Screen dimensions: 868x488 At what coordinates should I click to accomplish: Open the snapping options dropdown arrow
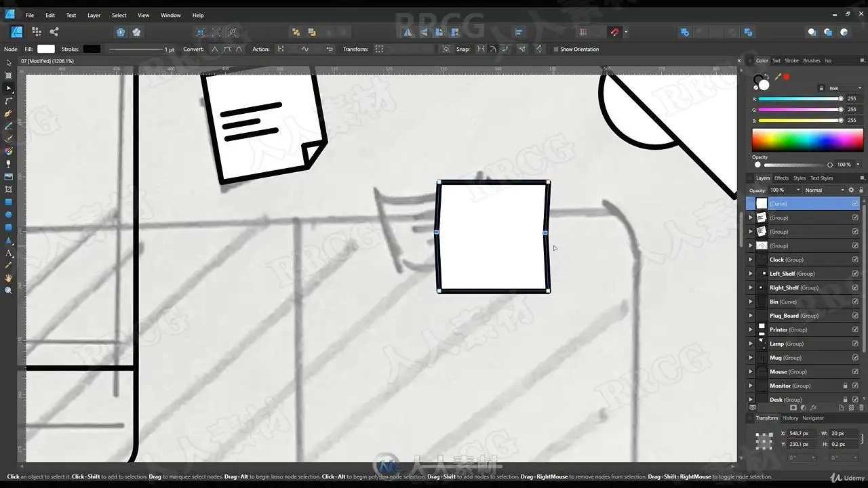625,32
